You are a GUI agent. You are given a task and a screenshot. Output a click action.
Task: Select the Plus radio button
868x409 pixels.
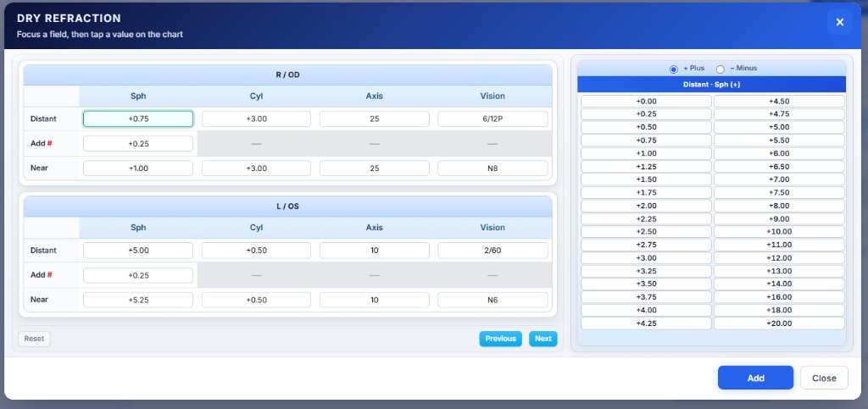674,69
